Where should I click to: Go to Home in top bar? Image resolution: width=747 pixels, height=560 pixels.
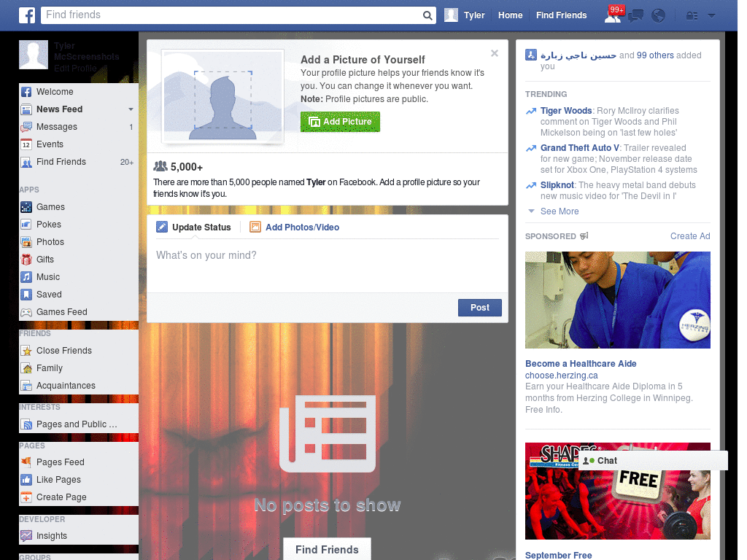510,15
